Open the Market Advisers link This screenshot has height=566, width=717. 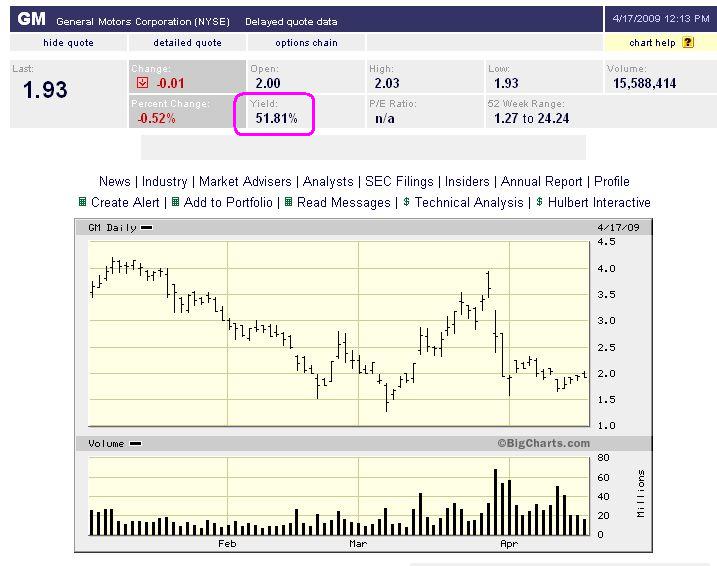245,182
